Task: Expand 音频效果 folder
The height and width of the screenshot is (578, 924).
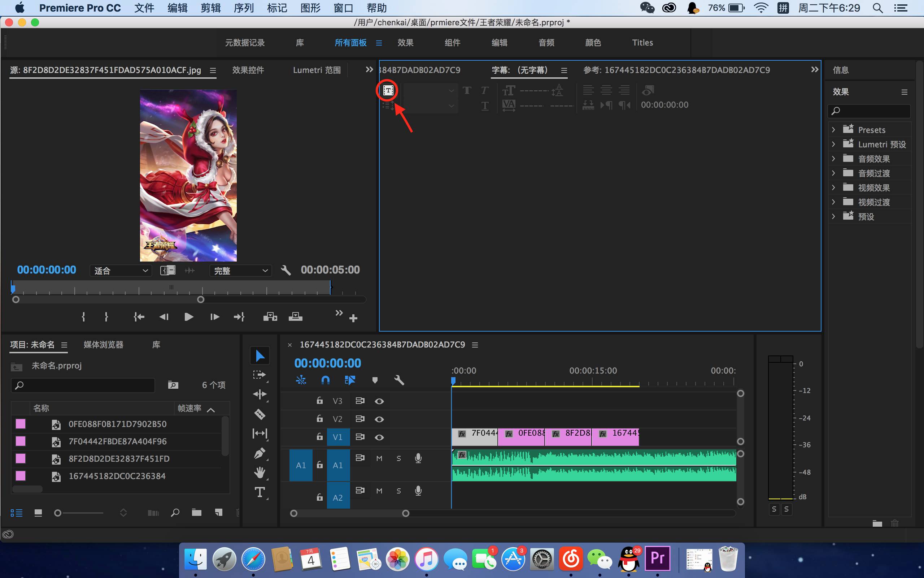Action: click(833, 159)
